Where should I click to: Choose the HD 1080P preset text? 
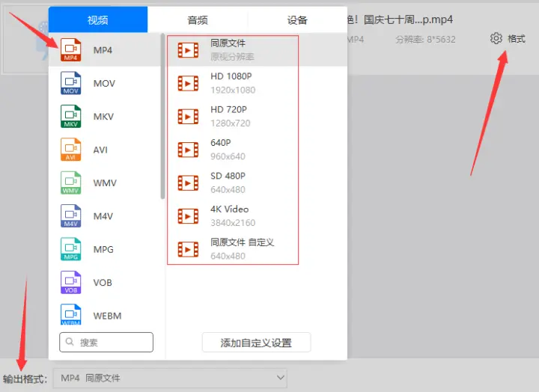[231, 76]
